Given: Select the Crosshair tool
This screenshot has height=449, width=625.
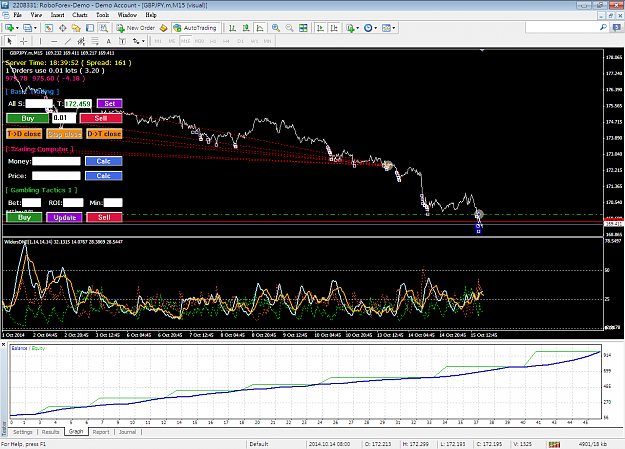Looking at the screenshot, I should click(x=24, y=41).
